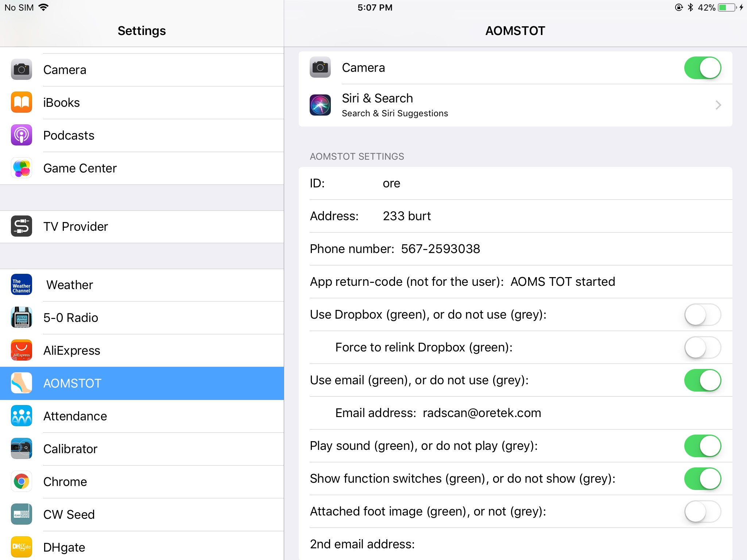Turn off the Use email switch
The image size is (747, 560).
point(702,380)
